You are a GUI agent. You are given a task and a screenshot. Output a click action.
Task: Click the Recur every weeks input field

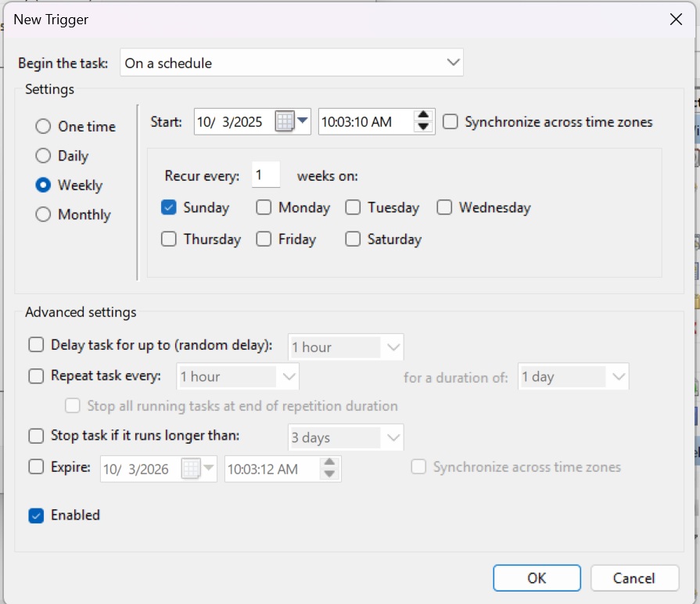265,176
